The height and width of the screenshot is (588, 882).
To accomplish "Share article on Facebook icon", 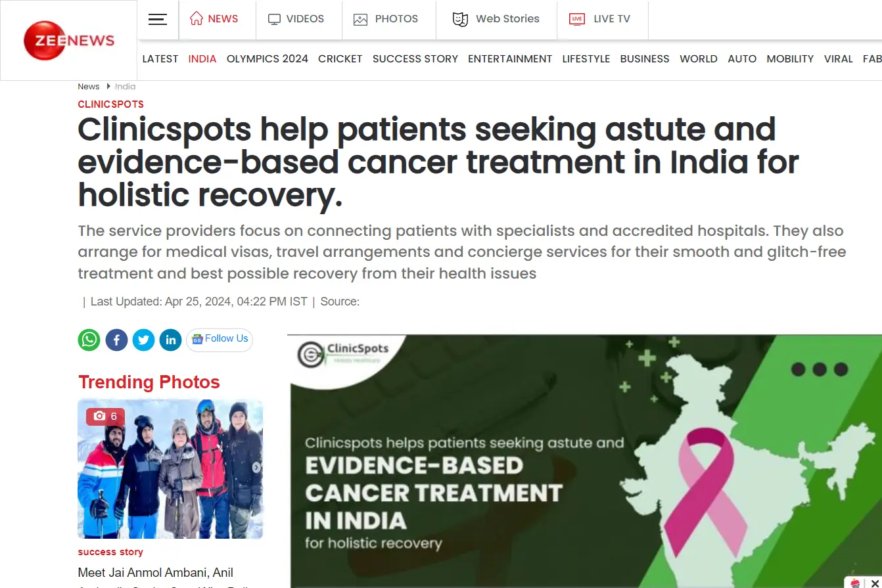I will 116,340.
